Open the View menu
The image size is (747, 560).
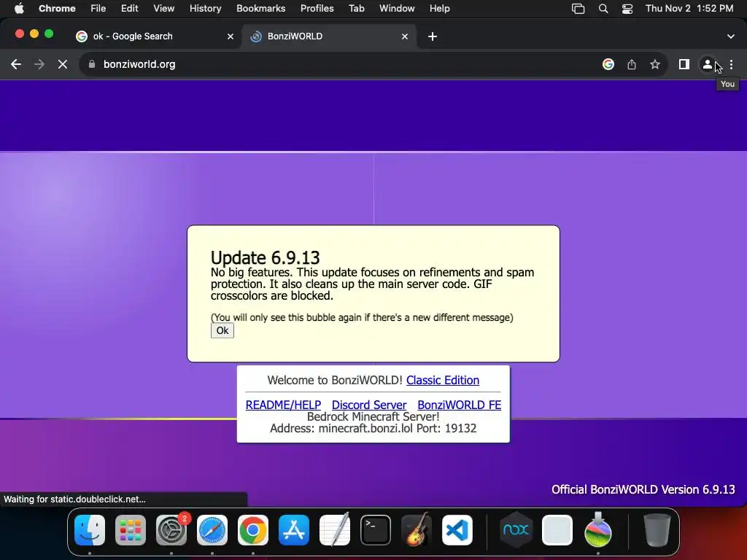click(164, 9)
